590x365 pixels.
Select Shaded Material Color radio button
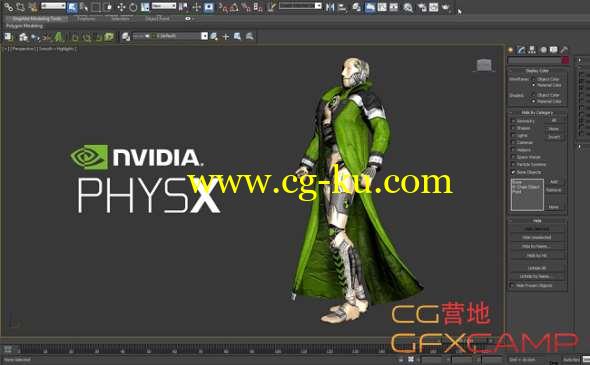click(x=534, y=102)
